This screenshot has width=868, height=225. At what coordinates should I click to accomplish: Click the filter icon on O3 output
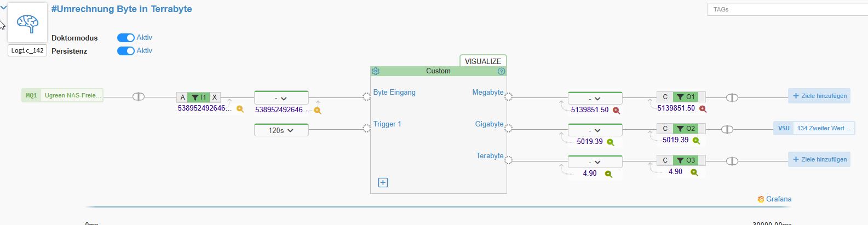680,160
